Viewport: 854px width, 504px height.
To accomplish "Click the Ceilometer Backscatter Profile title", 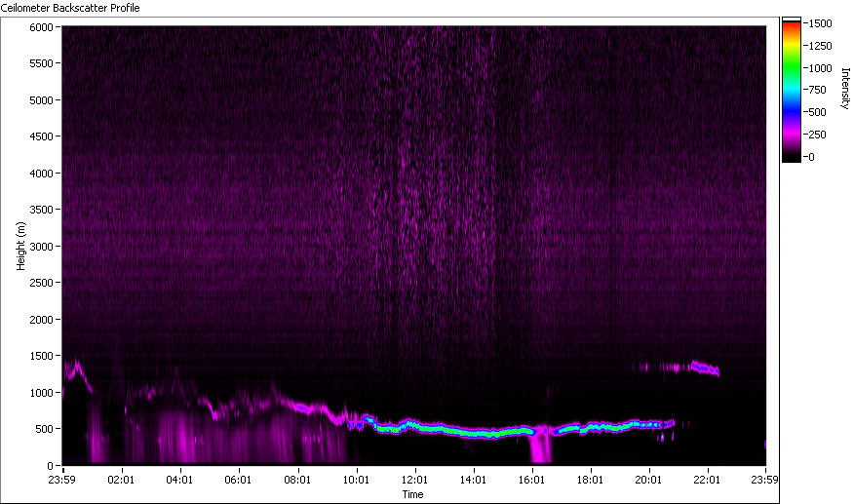I will (x=70, y=8).
